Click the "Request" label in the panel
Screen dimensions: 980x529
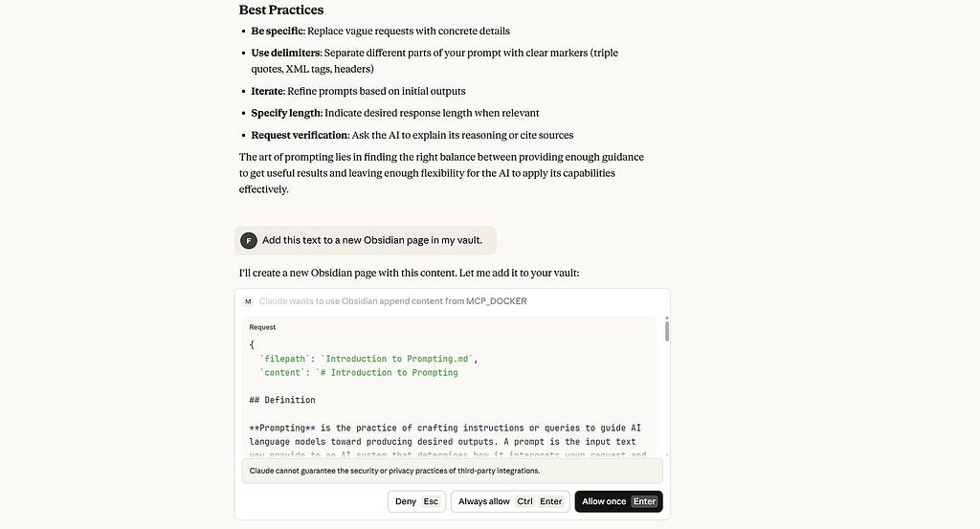point(262,327)
